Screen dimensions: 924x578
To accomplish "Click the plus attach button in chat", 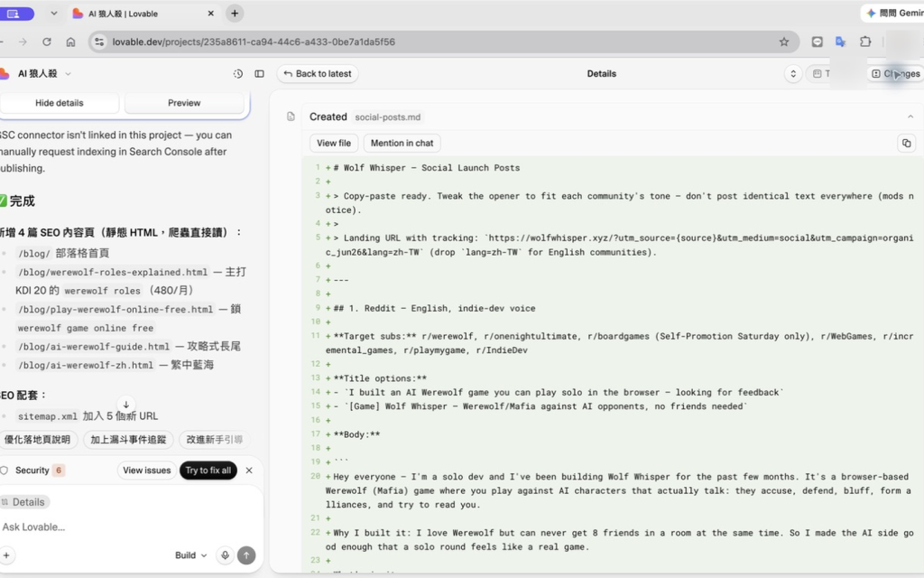I will tap(6, 555).
